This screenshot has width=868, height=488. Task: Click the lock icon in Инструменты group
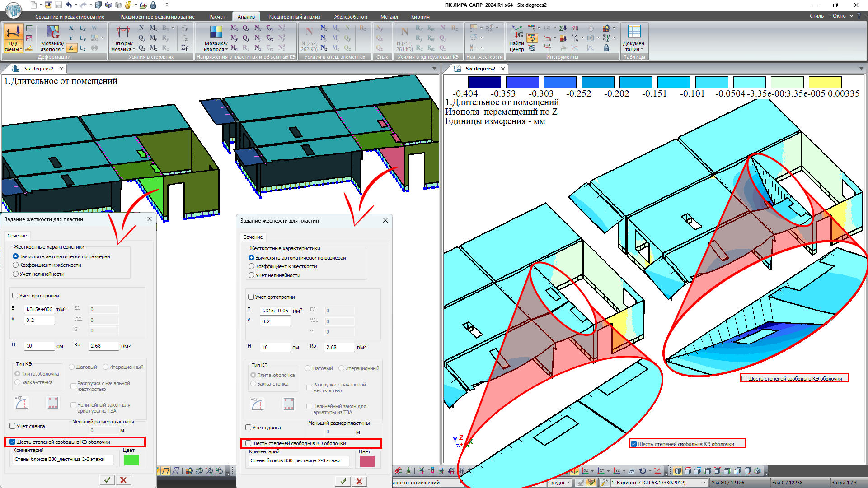click(606, 48)
